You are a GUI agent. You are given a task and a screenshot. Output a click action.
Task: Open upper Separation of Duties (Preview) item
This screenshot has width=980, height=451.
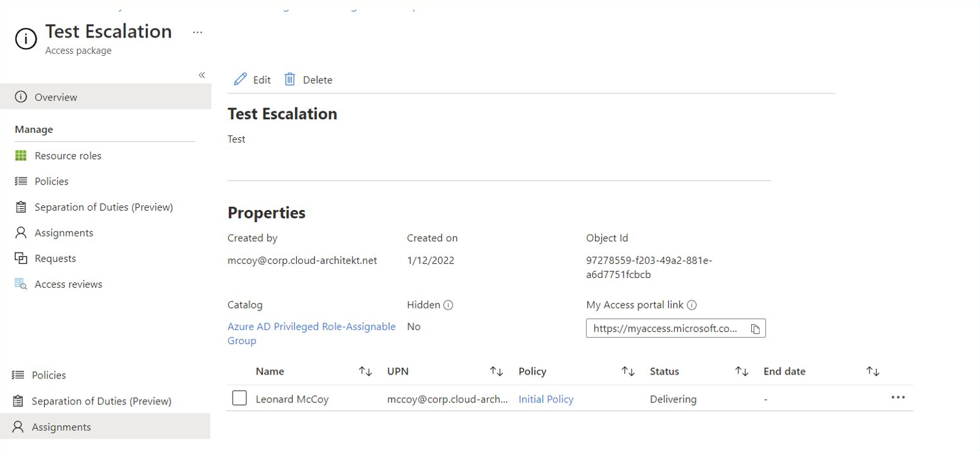pyautogui.click(x=104, y=207)
